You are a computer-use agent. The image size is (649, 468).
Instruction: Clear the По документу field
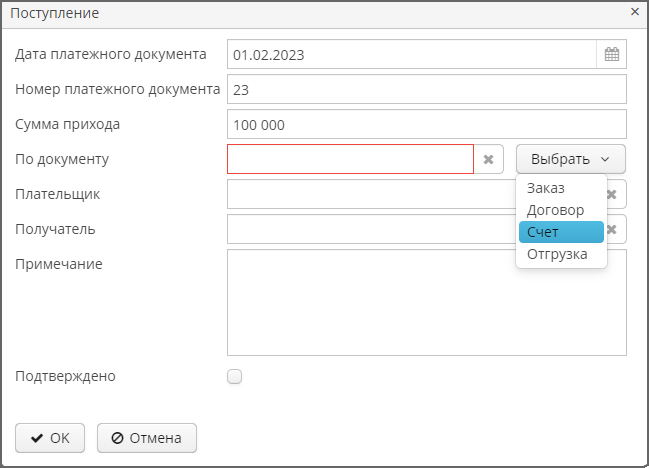click(488, 159)
